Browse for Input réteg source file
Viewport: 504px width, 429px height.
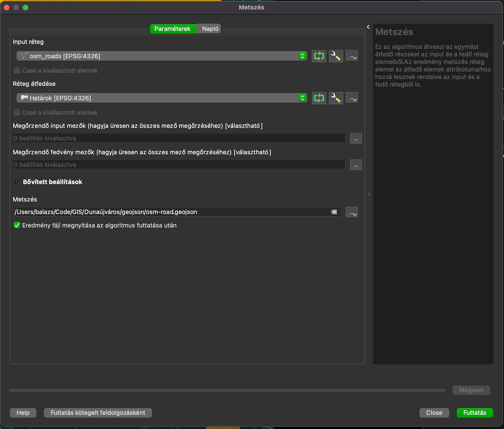[352, 56]
